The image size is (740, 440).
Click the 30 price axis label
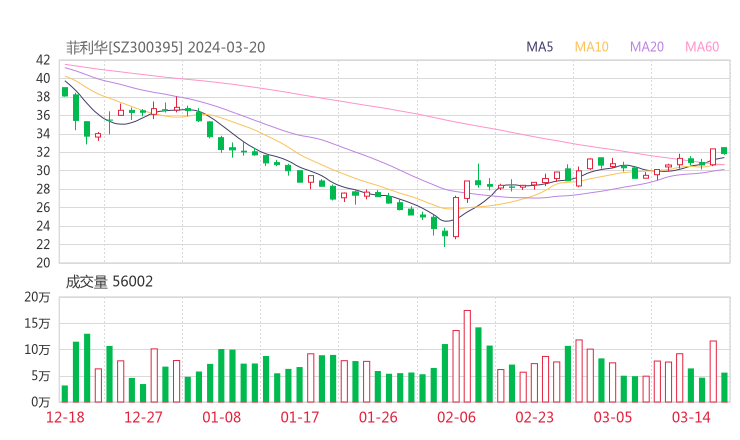[43, 170]
